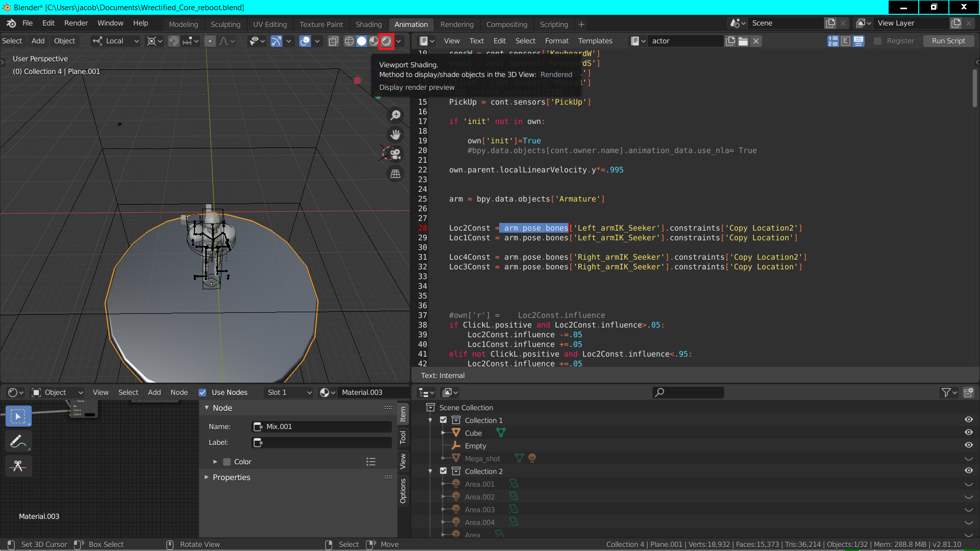Viewport: 980px width, 551px height.
Task: Uncheck Collection 1 in outliner
Action: [x=443, y=420]
